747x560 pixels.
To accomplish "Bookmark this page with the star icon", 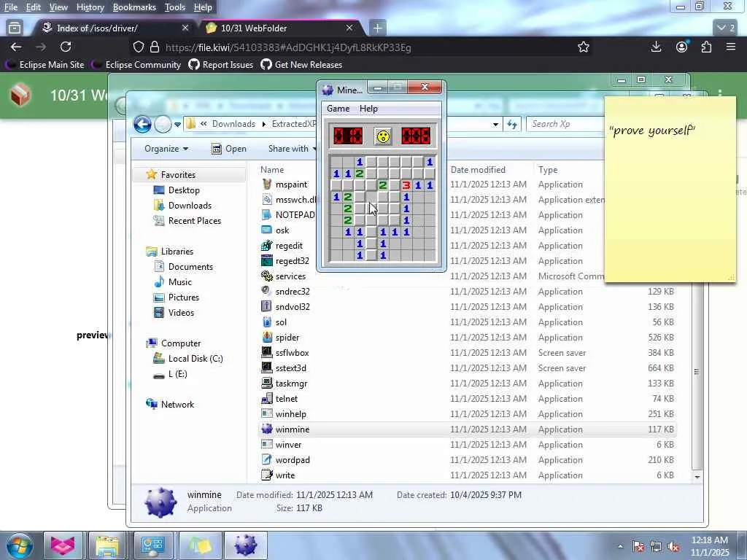I will tap(584, 47).
